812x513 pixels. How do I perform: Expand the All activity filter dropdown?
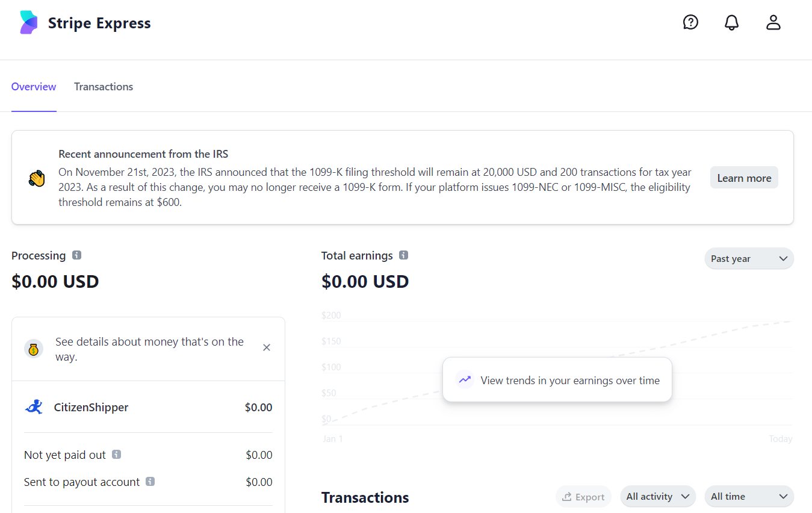(x=658, y=497)
